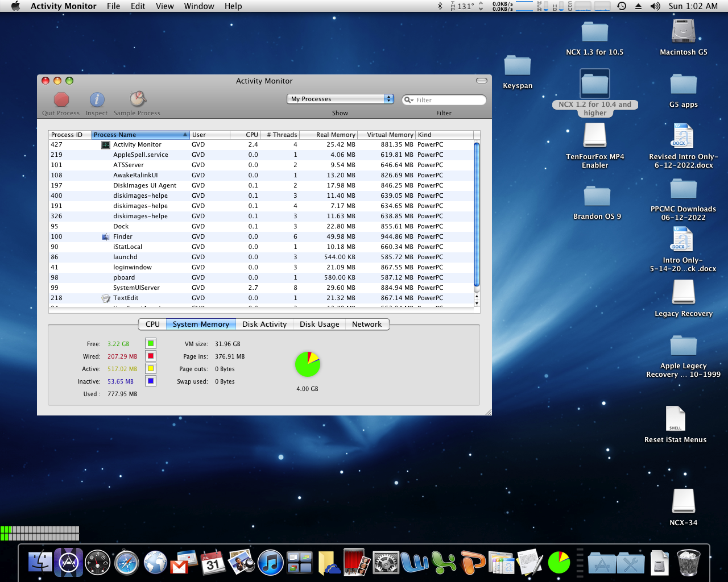728x582 pixels.
Task: Click the eject menu bar icon
Action: pos(638,6)
